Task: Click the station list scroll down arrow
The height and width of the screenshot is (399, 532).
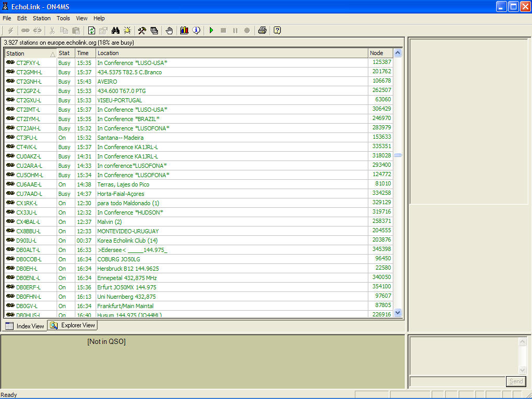Action: [x=397, y=312]
